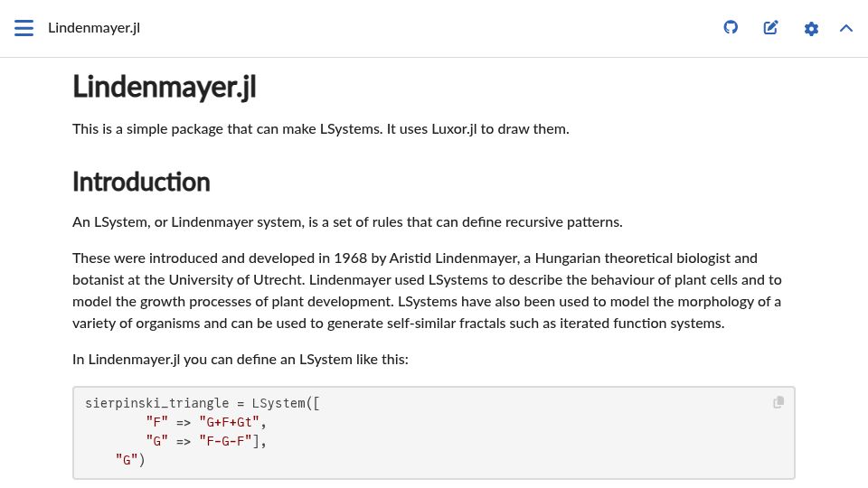Click the sentence 'An LSystem, or Lindenmayer system'
Image resolution: width=868 pixels, height=488 pixels.
click(x=188, y=222)
